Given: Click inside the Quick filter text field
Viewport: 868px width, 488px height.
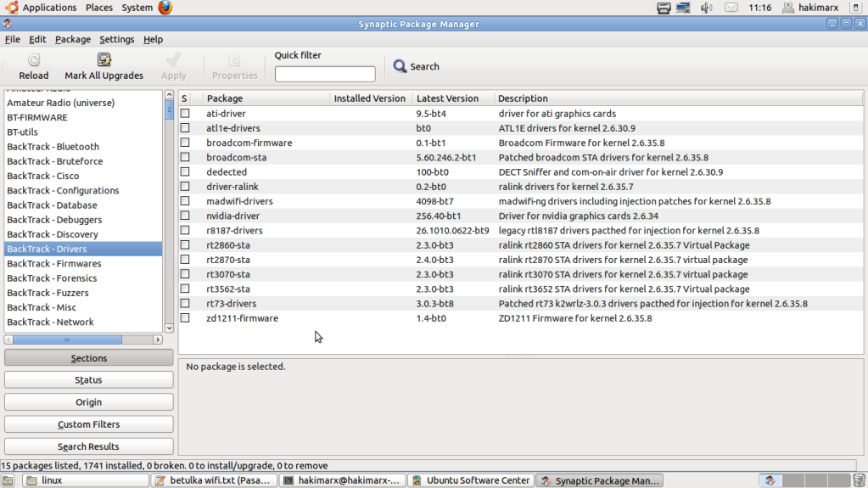Looking at the screenshot, I should [325, 74].
